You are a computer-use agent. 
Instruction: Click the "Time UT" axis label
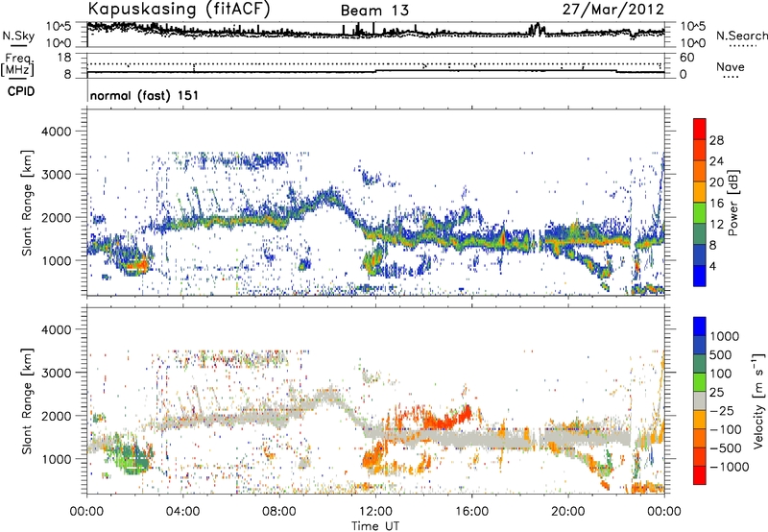tap(375, 526)
